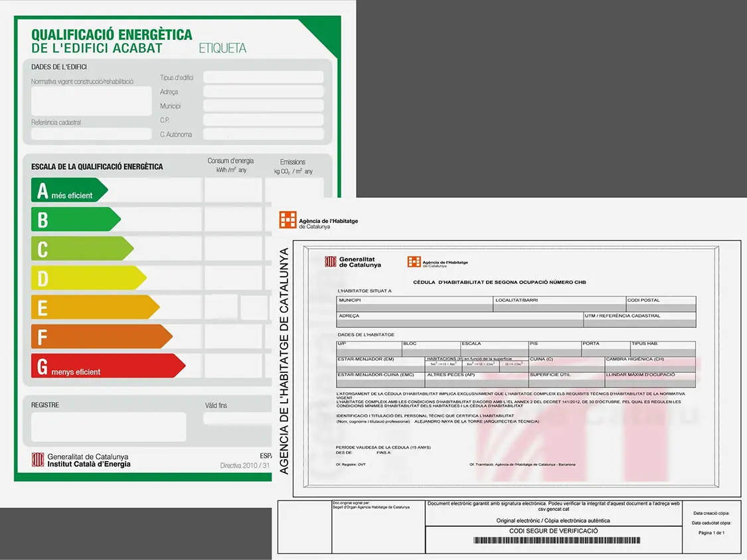Click the REGISTRE input box

click(108, 427)
